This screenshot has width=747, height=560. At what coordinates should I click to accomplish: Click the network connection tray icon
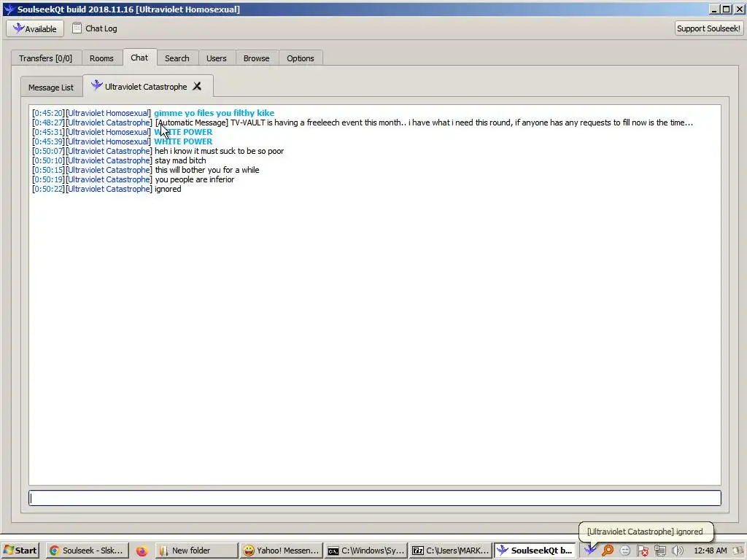click(x=659, y=551)
